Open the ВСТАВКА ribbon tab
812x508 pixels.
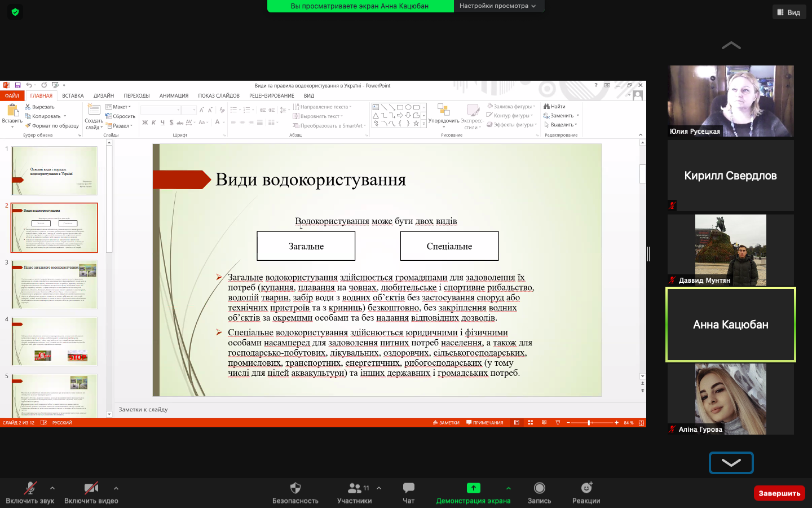click(73, 96)
